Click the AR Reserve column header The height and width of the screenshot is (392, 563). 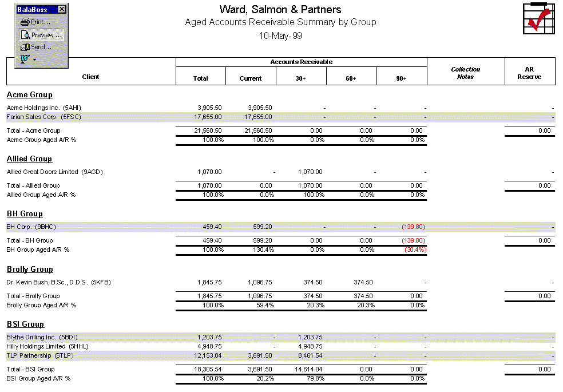(529, 73)
